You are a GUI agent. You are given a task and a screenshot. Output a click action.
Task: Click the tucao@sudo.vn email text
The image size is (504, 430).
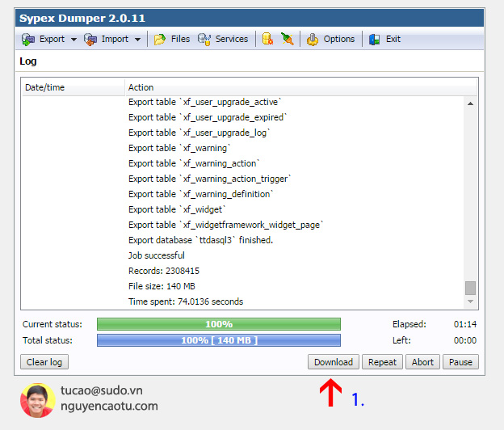[102, 390]
